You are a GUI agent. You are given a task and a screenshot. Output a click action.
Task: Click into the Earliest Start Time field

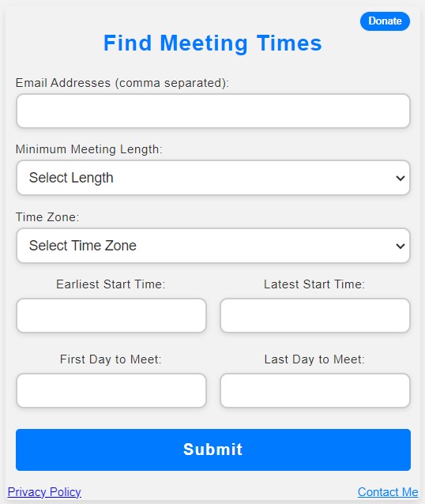click(111, 316)
